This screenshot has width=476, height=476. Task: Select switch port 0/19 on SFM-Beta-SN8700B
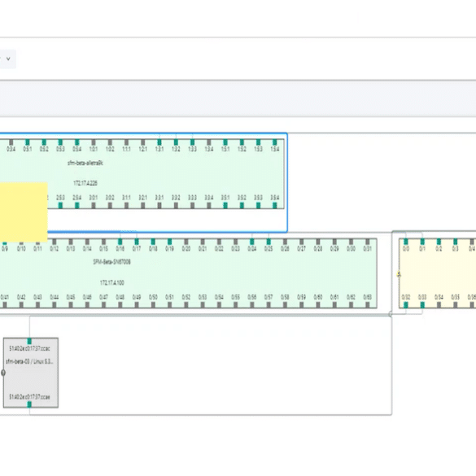pos(170,242)
